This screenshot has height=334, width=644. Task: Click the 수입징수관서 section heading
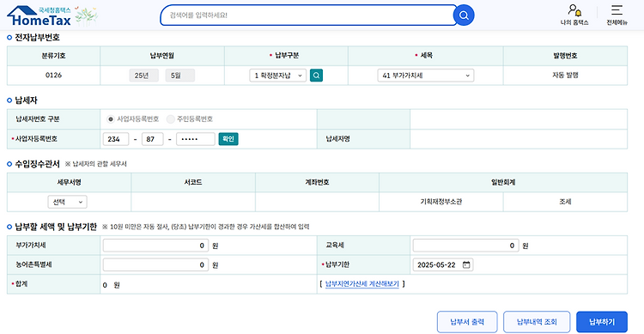(x=38, y=164)
